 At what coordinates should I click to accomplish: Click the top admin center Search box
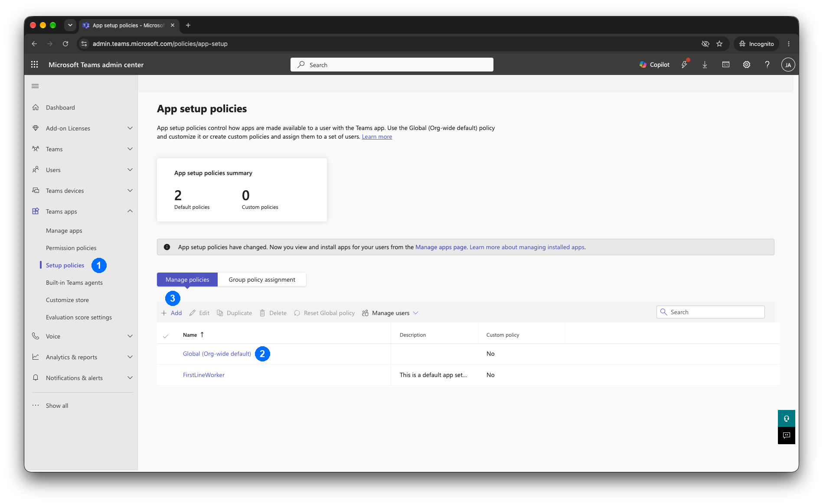tap(392, 65)
